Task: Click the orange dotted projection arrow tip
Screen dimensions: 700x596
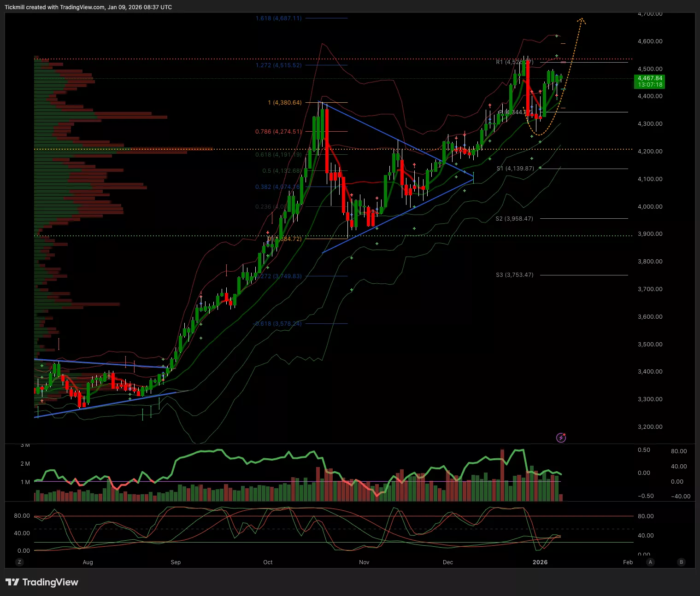Action: (x=582, y=19)
